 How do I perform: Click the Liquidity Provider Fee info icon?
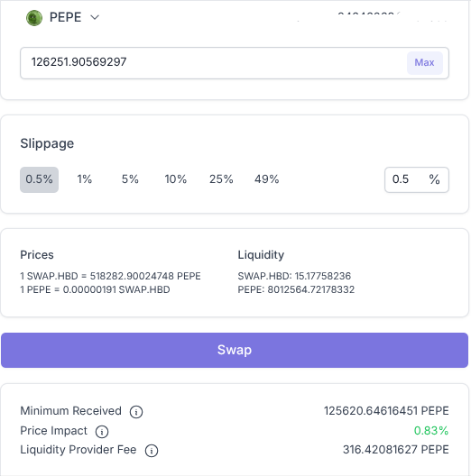152,451
